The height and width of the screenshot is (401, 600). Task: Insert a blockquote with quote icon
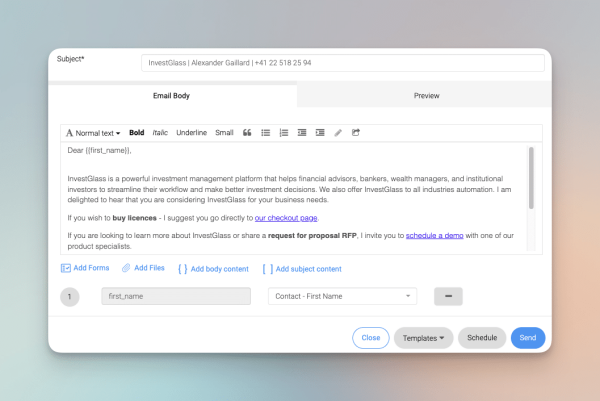click(247, 133)
